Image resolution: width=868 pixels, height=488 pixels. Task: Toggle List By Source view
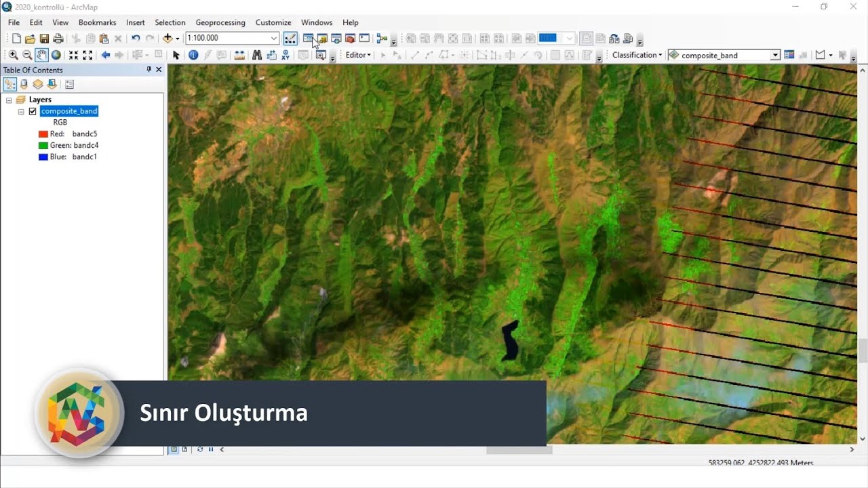[24, 84]
